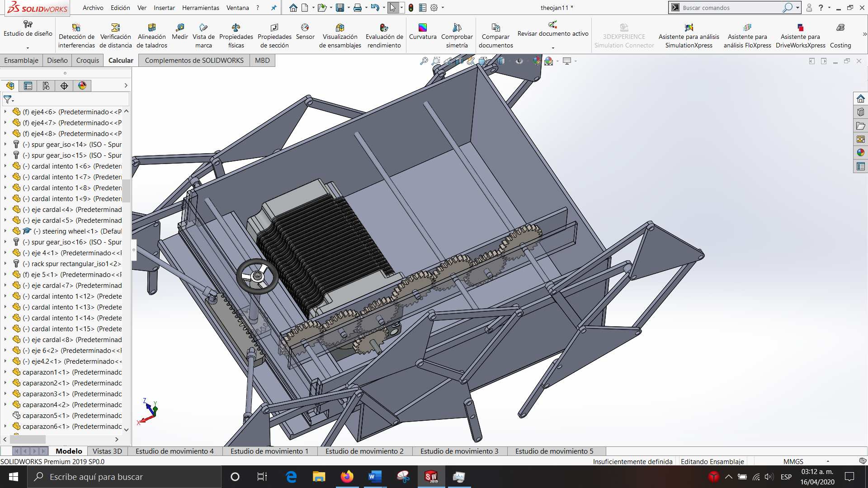Expand the steering wheel<1> tree node
This screenshot has width=868, height=488.
pyautogui.click(x=5, y=231)
